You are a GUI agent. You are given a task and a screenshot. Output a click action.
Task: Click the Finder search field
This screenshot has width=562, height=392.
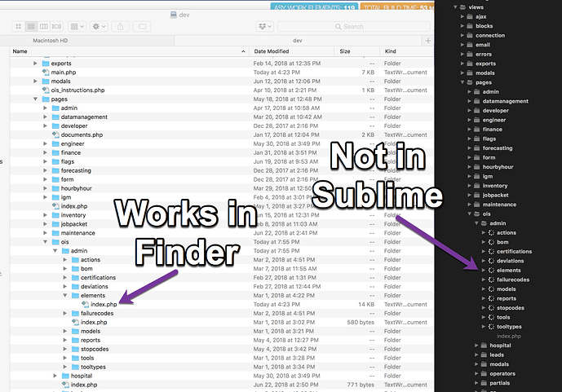(354, 27)
